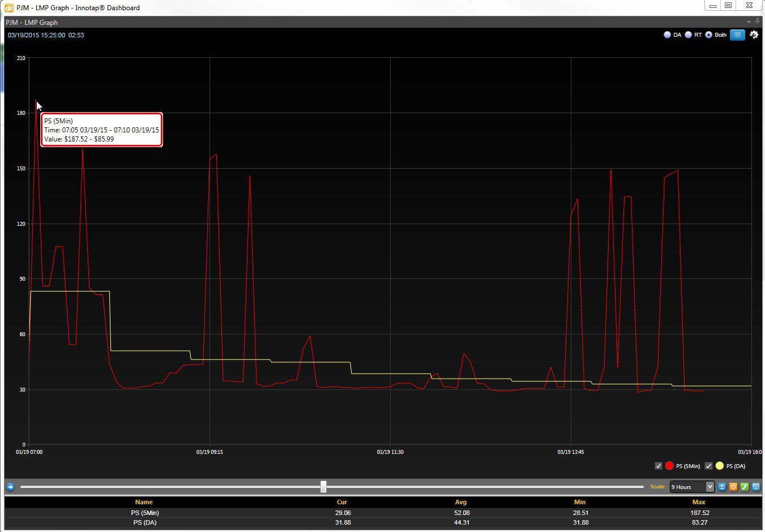
Task: Open the panel options triangle menu
Action: (749, 22)
